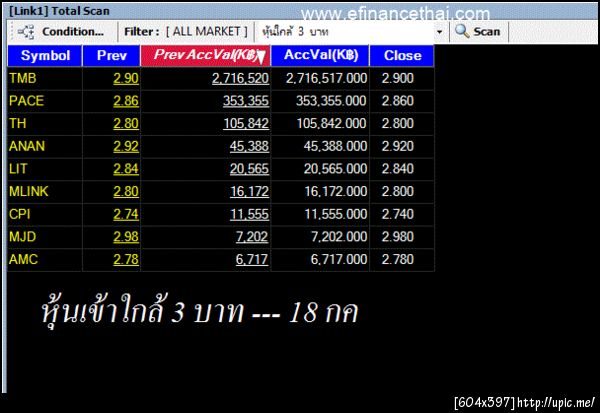Viewport: 600px width, 413px height.
Task: Sort by Symbol column header
Action: 45,56
